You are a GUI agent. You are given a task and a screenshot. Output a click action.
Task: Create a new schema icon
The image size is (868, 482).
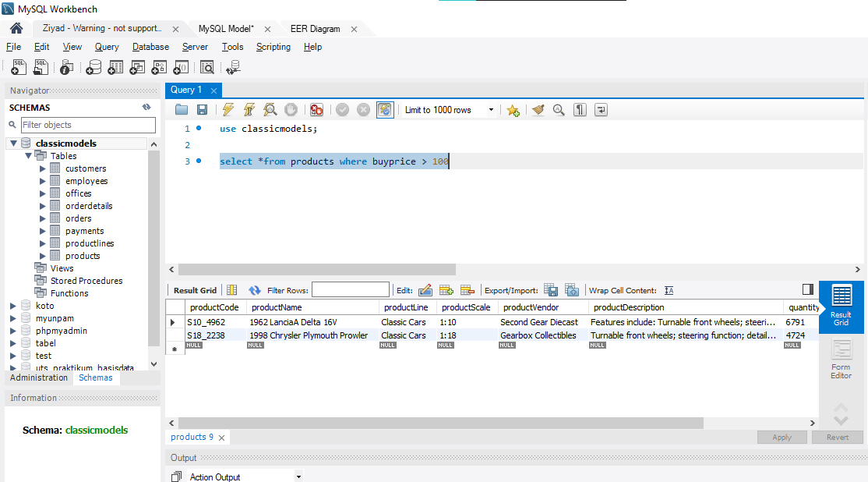point(94,68)
